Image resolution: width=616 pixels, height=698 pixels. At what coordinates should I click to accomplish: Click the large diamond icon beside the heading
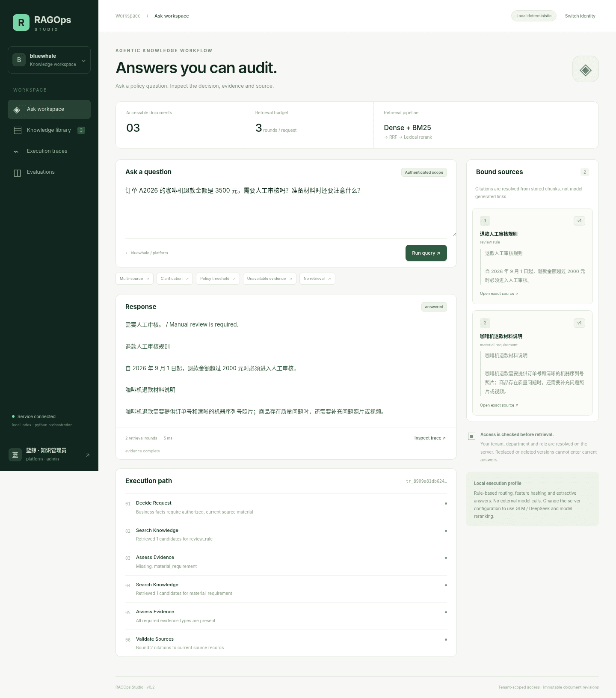click(x=586, y=69)
